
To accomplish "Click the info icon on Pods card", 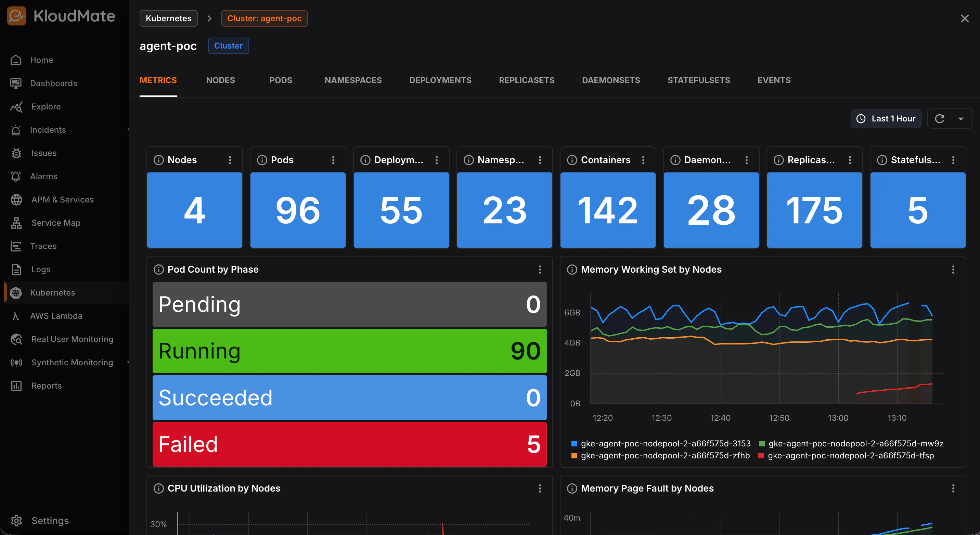I will tap(262, 160).
